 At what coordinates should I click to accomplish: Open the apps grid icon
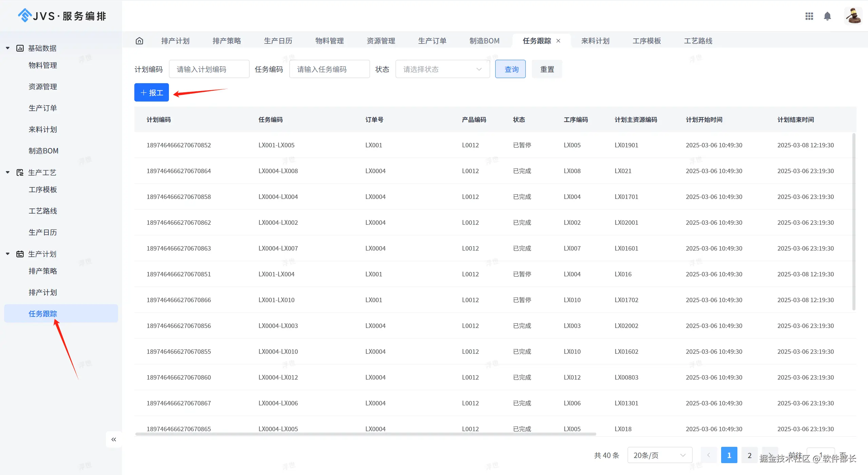tap(809, 16)
